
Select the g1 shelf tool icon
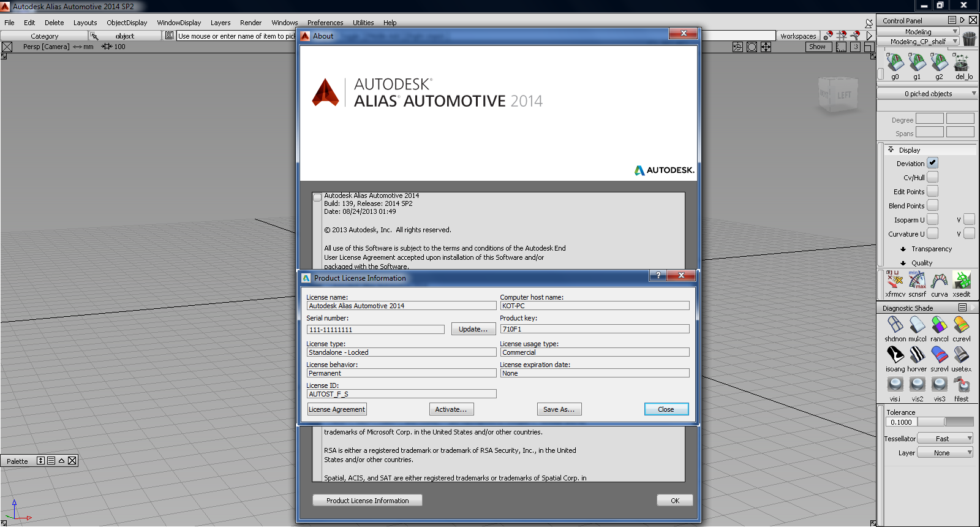coord(917,62)
